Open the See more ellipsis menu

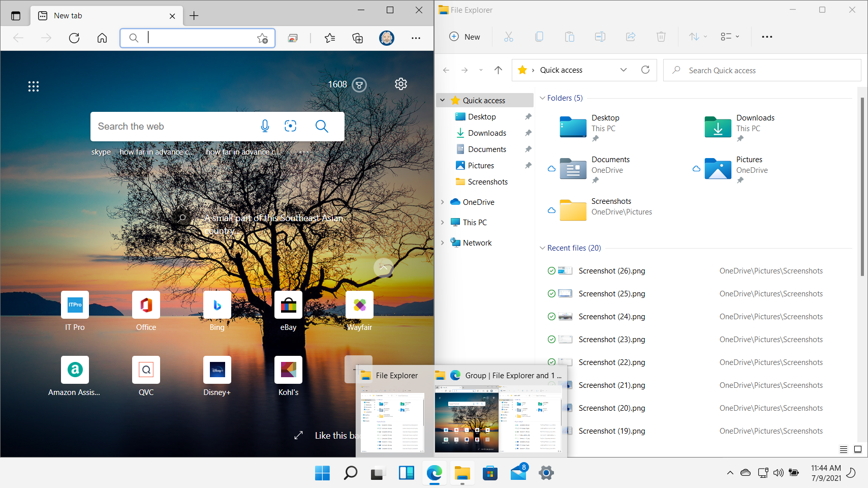coord(767,36)
